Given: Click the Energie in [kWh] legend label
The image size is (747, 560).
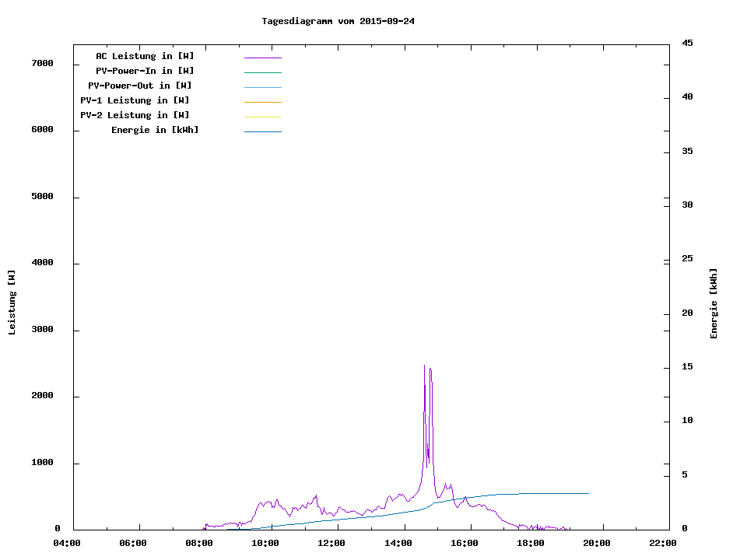Looking at the screenshot, I should point(155,130).
